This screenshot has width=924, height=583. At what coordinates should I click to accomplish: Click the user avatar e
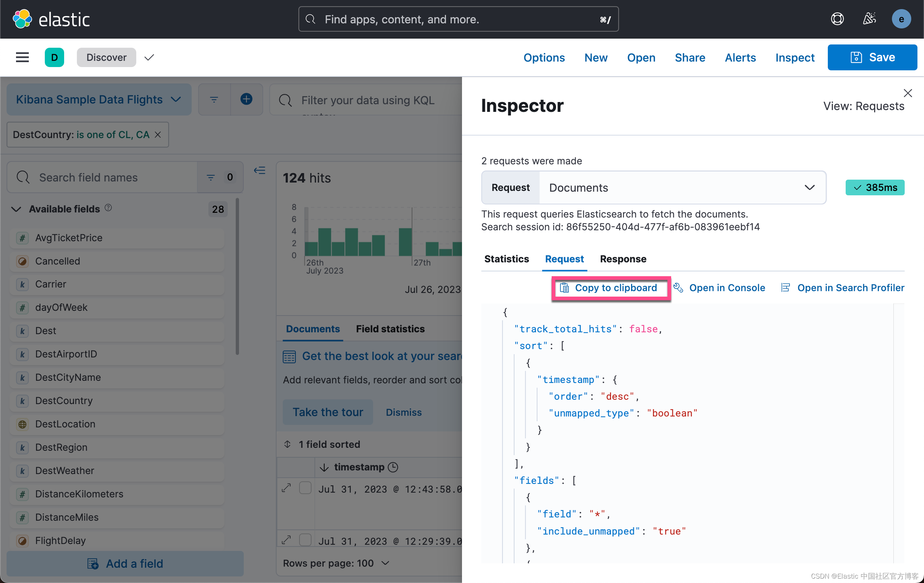(901, 19)
